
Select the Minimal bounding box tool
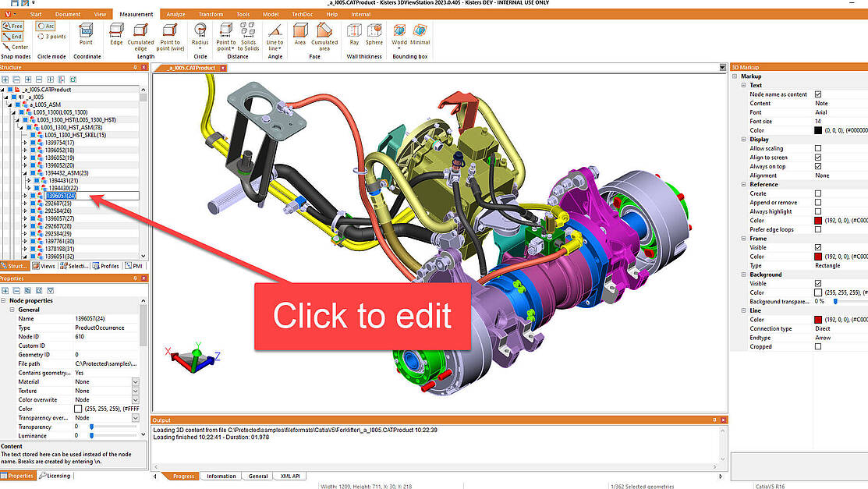pyautogui.click(x=420, y=34)
